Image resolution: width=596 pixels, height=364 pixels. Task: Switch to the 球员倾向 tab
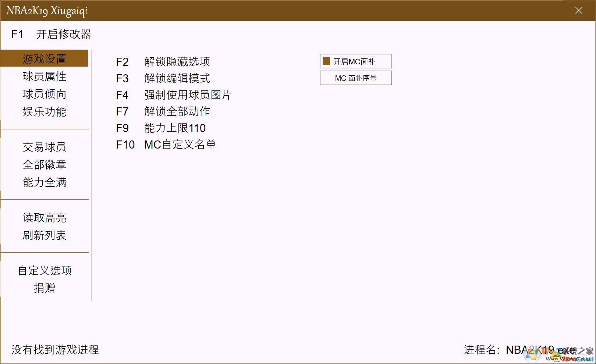(44, 94)
